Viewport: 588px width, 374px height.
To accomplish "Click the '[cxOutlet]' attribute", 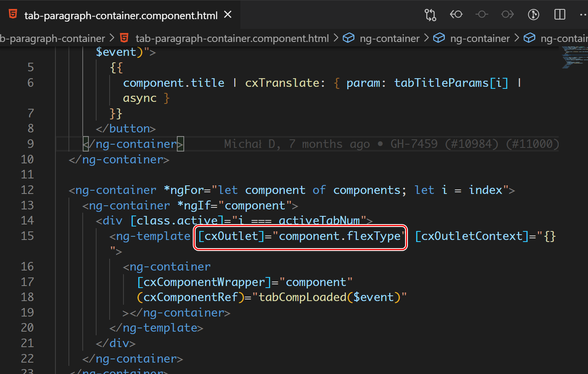I will click(231, 236).
